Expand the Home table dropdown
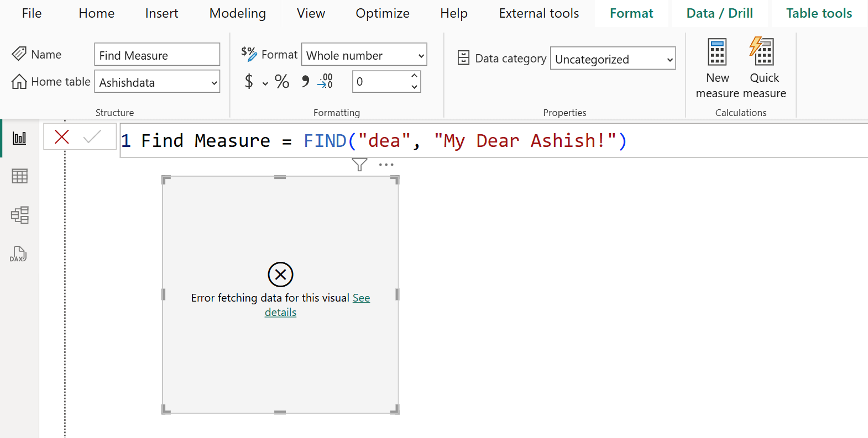The image size is (868, 438). [x=213, y=83]
